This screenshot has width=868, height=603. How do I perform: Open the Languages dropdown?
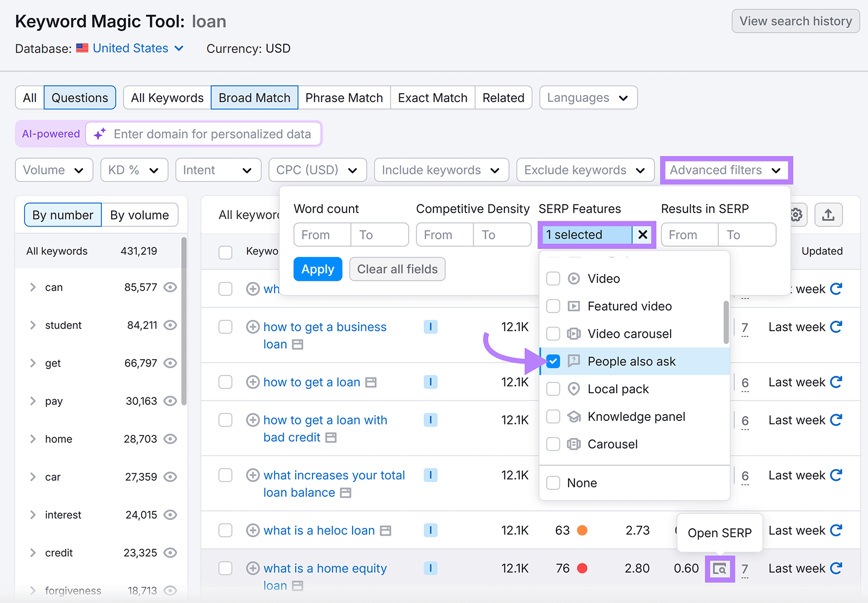[588, 98]
